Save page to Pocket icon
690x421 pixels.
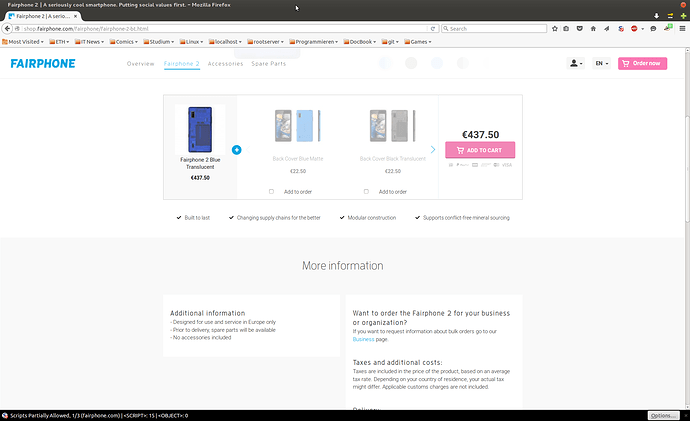coord(580,29)
